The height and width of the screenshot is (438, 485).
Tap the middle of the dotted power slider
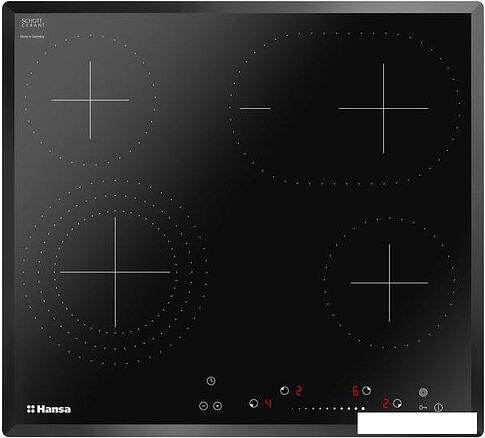coord(328,408)
